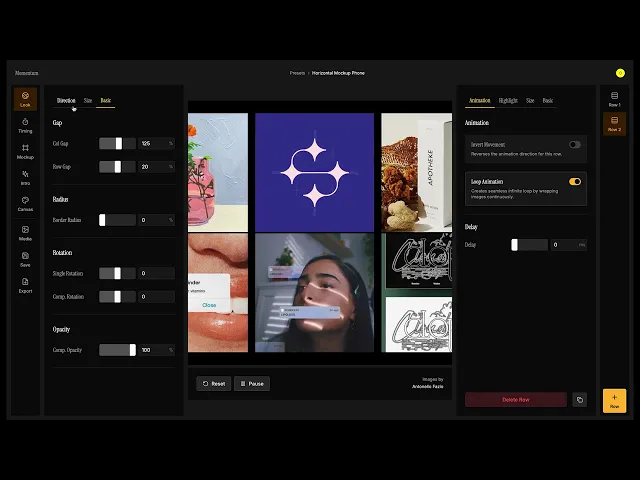The width and height of the screenshot is (640, 480).
Task: Open the Highlight tab in row settings
Action: [508, 100]
